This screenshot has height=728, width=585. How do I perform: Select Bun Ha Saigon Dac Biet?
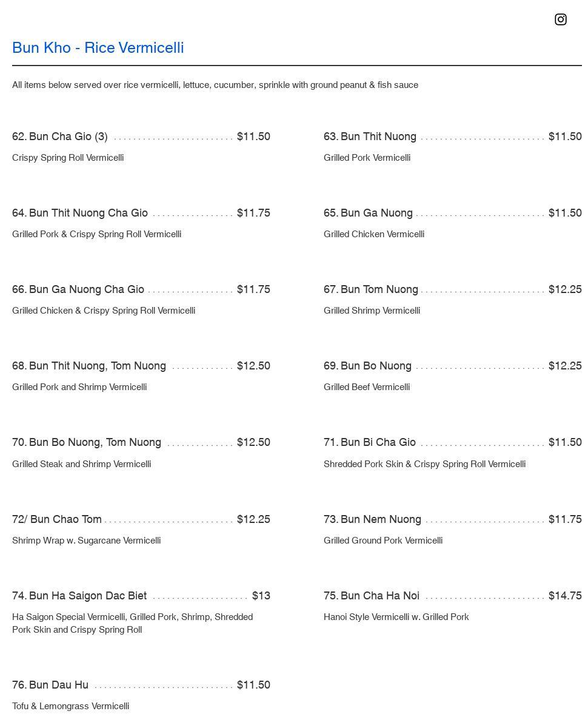(x=79, y=596)
